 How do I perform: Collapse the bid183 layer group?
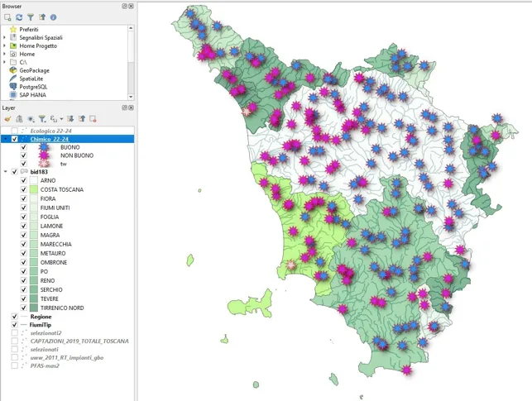click(6, 172)
